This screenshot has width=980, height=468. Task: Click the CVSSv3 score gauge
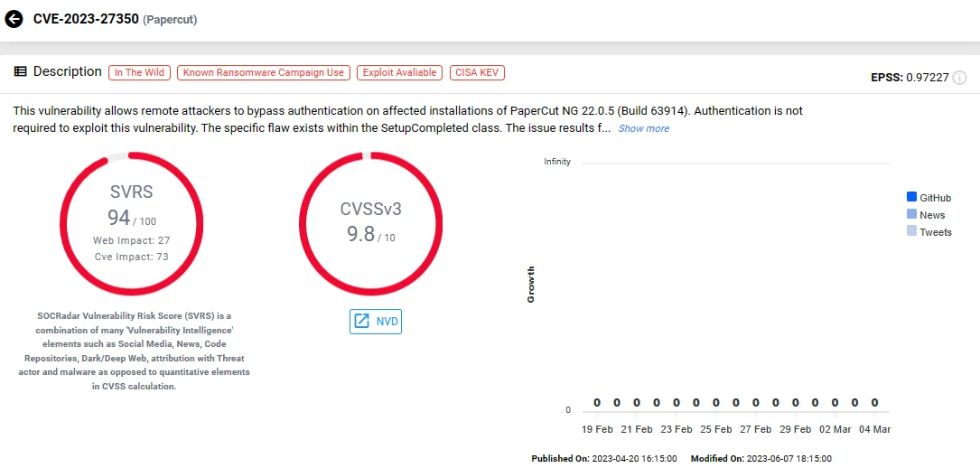[370, 223]
